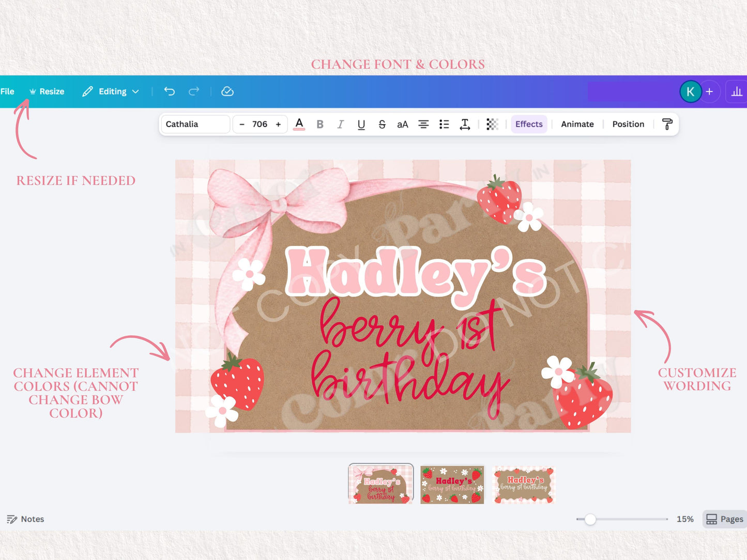Screen dimensions: 747x560
Task: Click the cloud save status icon
Action: coord(227,91)
